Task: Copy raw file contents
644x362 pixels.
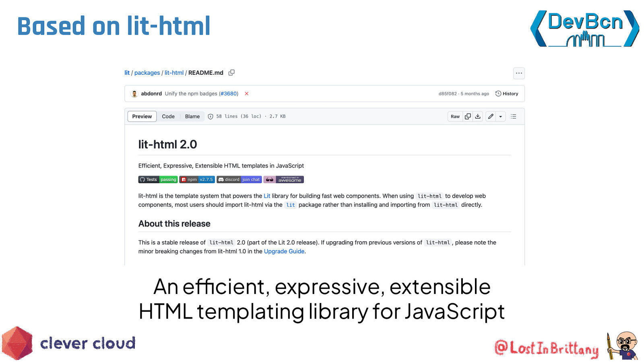Action: click(468, 117)
